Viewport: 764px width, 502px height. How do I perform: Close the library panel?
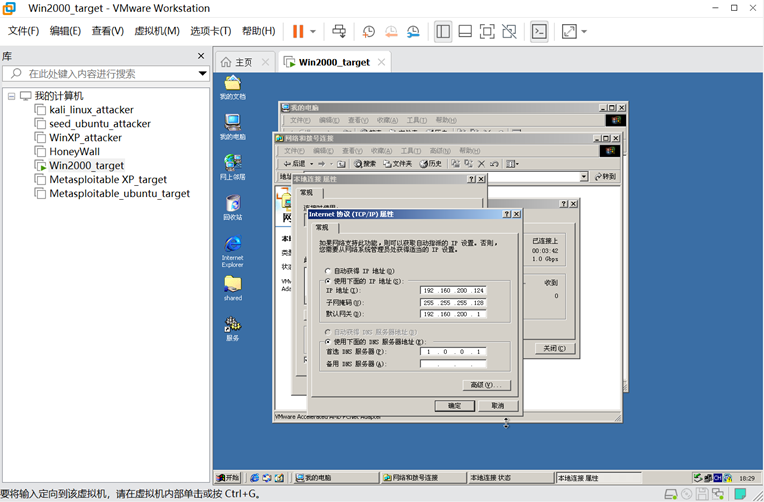point(201,56)
